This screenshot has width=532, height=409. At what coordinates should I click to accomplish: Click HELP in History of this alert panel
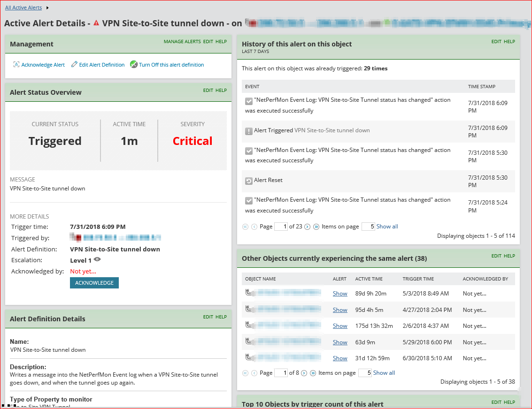(x=509, y=41)
